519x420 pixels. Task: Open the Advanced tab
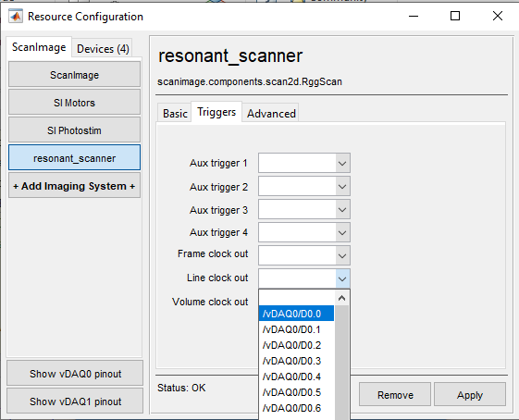271,114
